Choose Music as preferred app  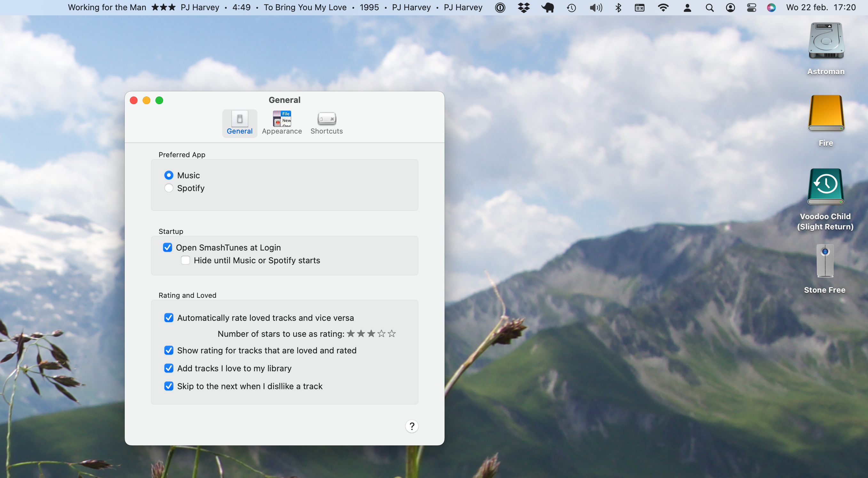(x=169, y=175)
